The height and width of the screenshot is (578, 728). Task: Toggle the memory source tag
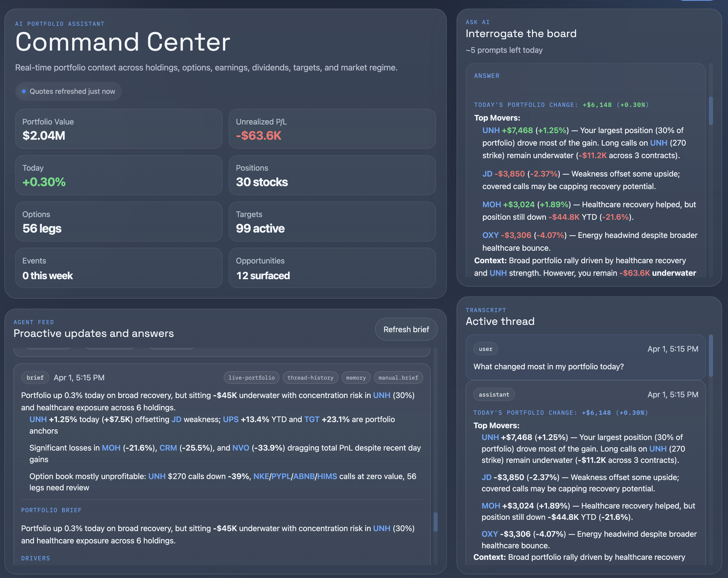coord(356,377)
